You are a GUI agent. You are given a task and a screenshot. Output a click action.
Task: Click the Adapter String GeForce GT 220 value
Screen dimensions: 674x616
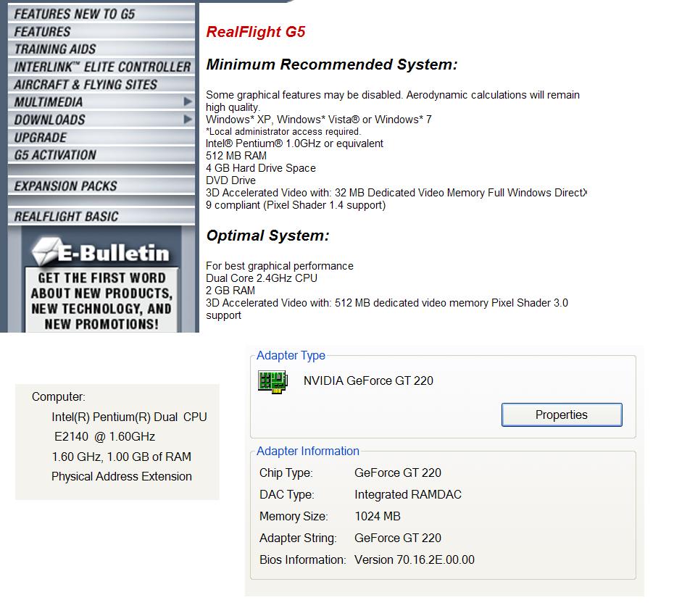(398, 538)
